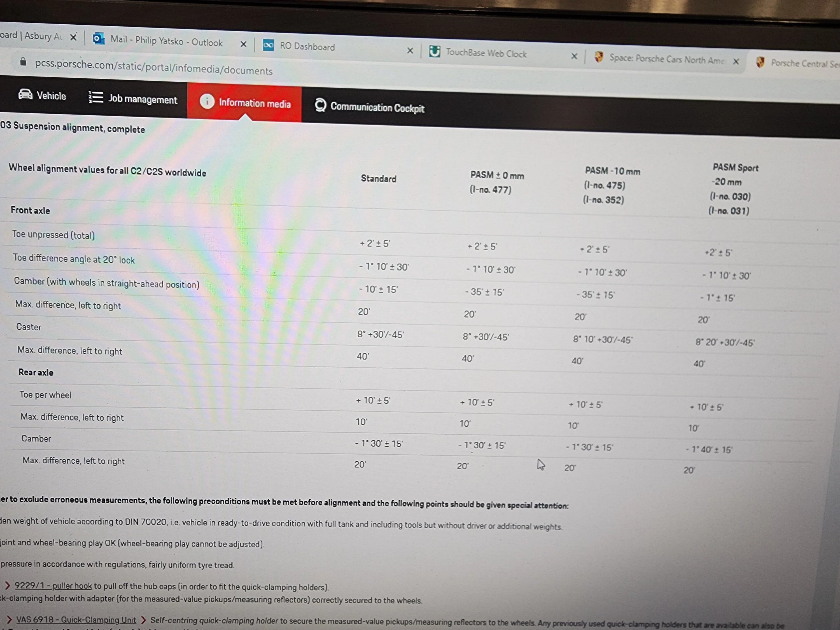Viewport: 840px width, 630px height.
Task: Click the Porsche crest on Space tab
Action: coord(599,57)
